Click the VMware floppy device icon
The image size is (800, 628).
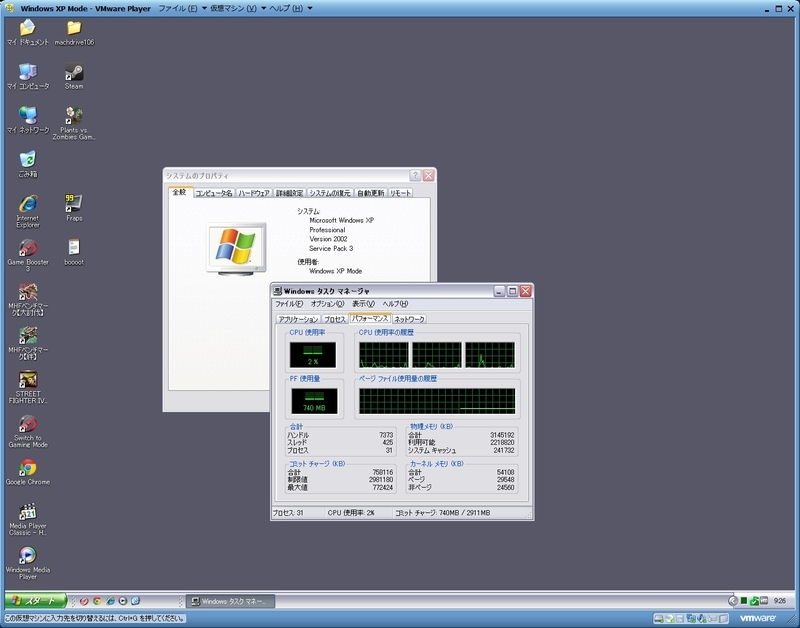[680, 619]
